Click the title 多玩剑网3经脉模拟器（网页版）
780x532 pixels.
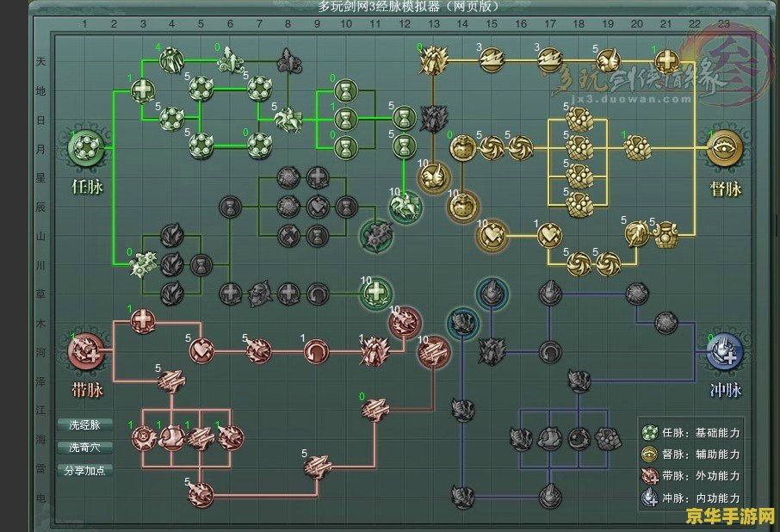(x=408, y=7)
